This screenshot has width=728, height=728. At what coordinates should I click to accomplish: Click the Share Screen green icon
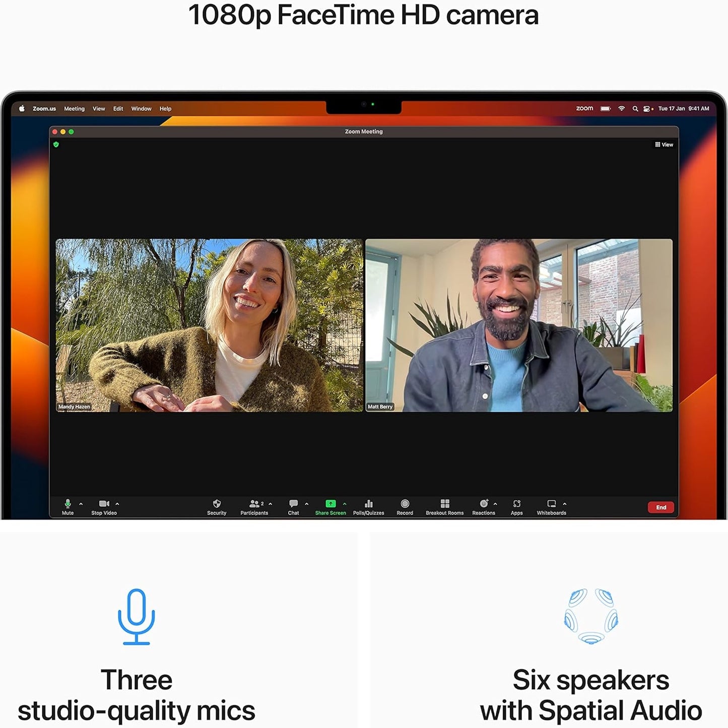(330, 504)
